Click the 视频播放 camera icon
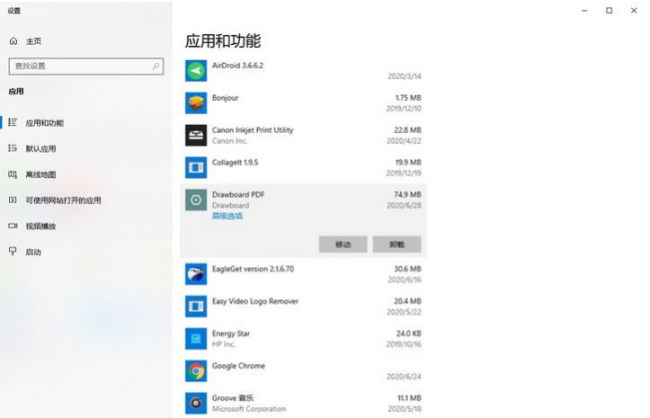 point(13,226)
